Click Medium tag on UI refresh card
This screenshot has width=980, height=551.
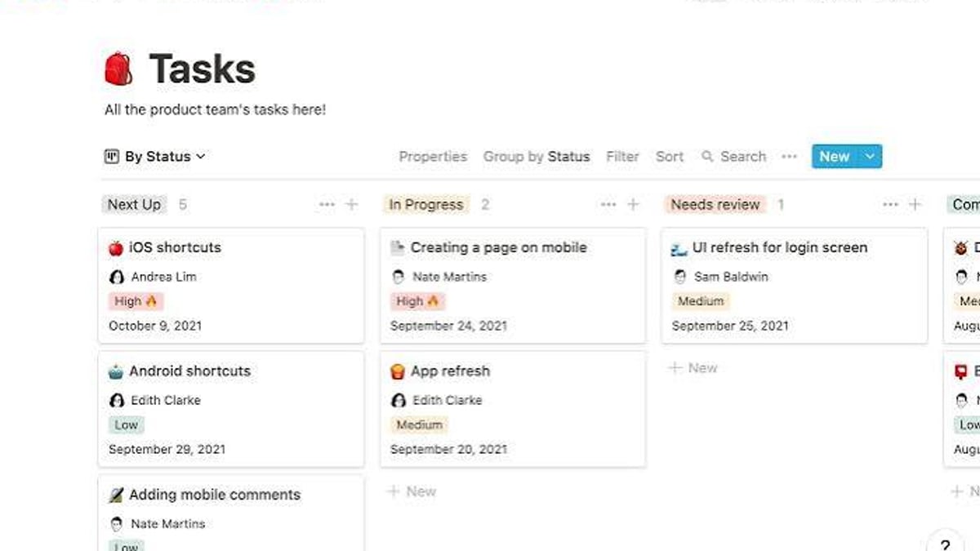(702, 301)
